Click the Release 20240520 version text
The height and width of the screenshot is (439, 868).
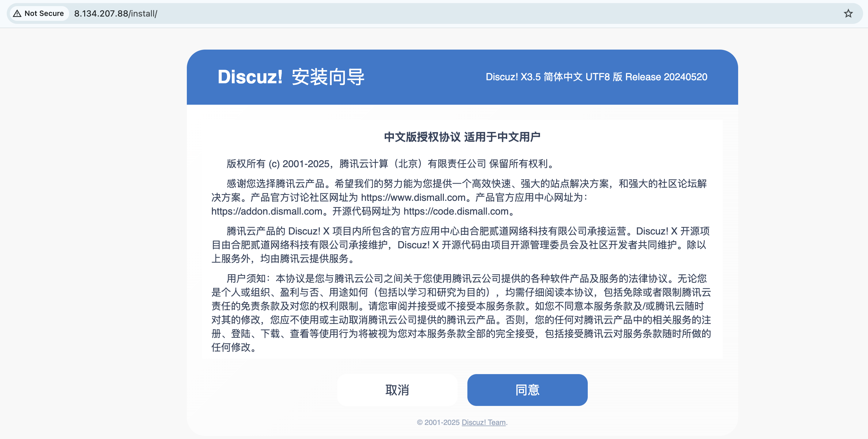pos(666,77)
